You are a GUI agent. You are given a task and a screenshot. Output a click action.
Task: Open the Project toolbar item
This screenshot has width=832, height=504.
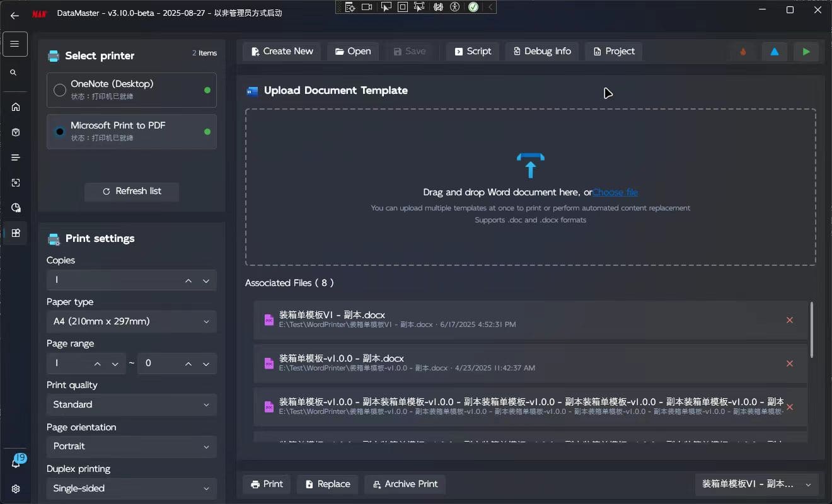pyautogui.click(x=614, y=51)
